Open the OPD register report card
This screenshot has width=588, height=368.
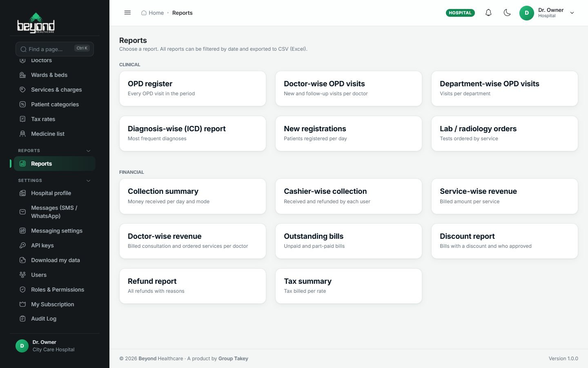pyautogui.click(x=193, y=88)
